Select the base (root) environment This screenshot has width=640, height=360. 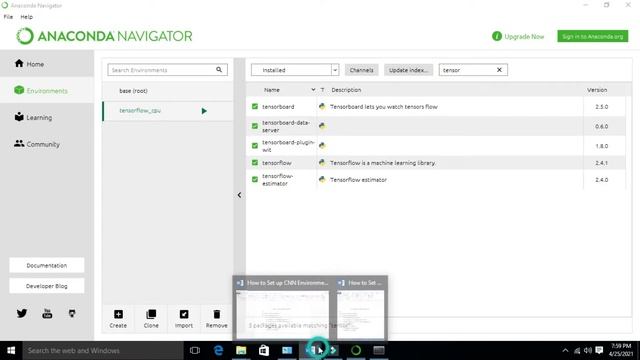point(168,91)
